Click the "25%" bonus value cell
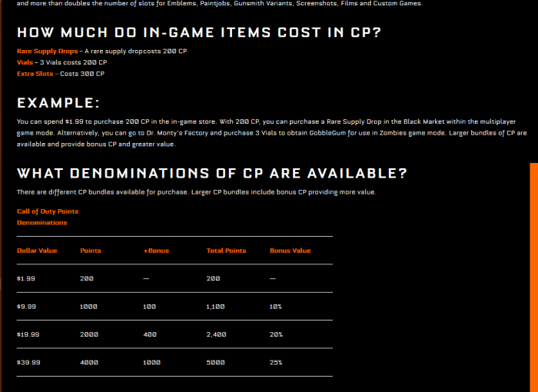This screenshot has height=392, width=538. pyautogui.click(x=276, y=362)
